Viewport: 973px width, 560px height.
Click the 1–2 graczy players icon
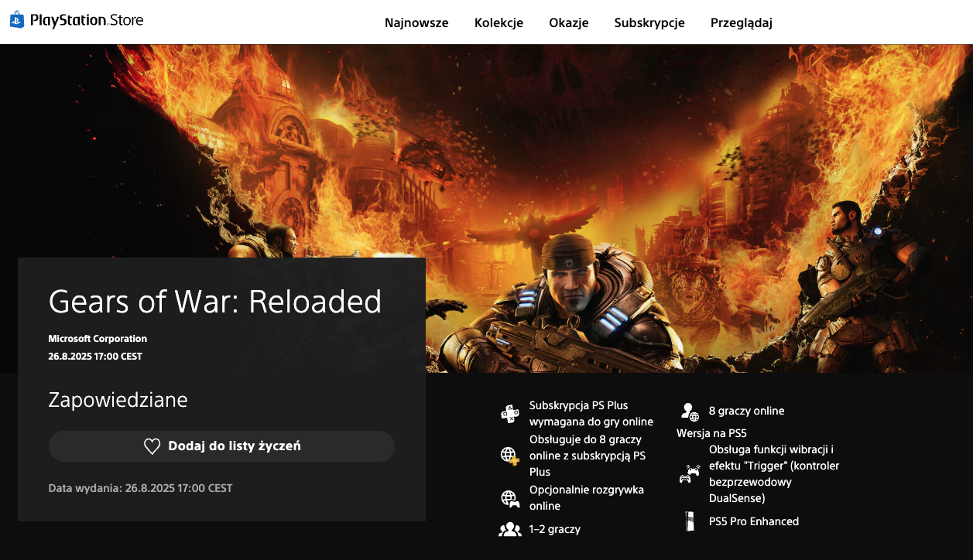coord(510,530)
